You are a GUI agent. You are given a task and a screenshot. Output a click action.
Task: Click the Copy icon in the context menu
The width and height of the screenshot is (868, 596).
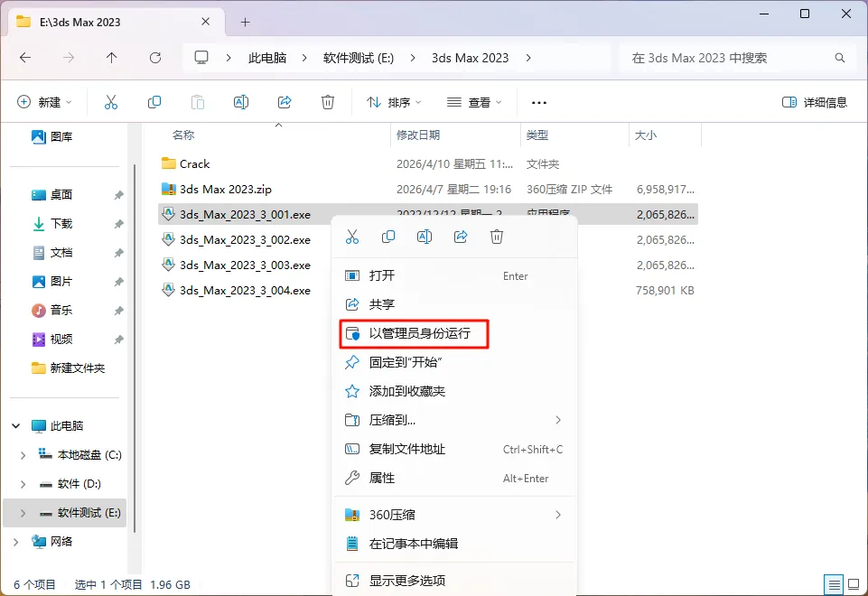[388, 237]
